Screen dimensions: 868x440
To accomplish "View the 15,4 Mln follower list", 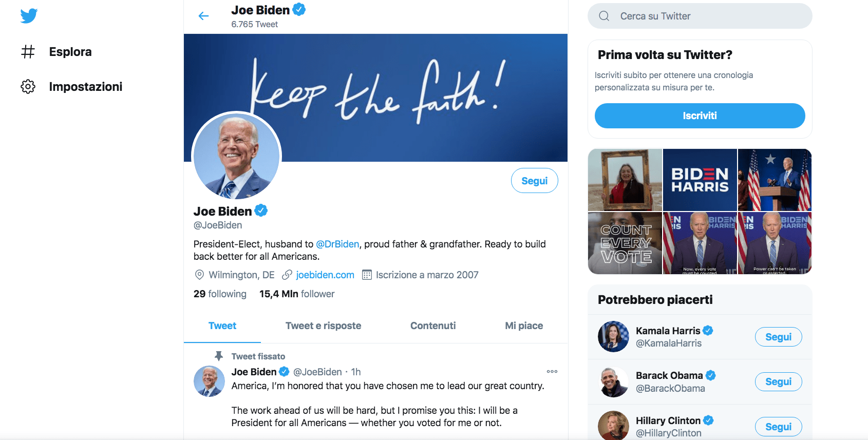I will [297, 294].
